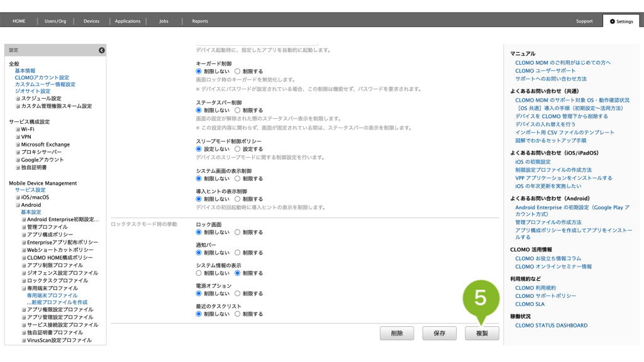Screen dimensions: 644x362
Task: Expand the Wi-Fi settings node
Action: point(18,129)
